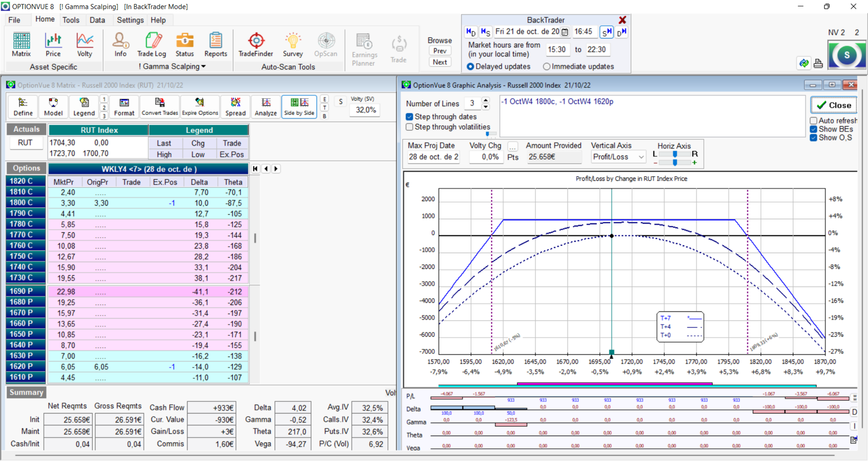Go to previous expiration in options header
This screenshot has height=461, width=868.
[266, 169]
